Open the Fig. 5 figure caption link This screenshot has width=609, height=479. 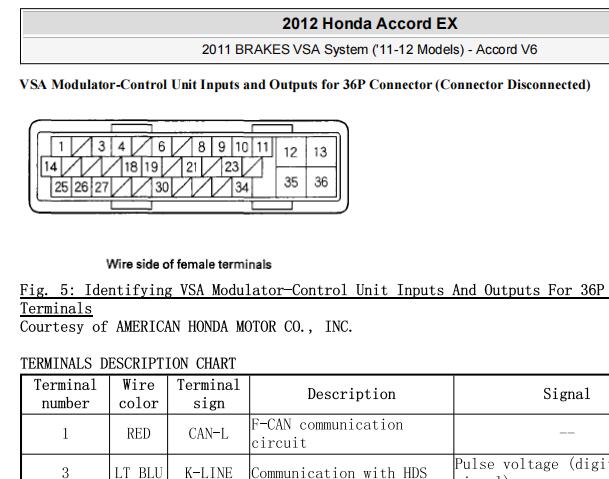314,299
